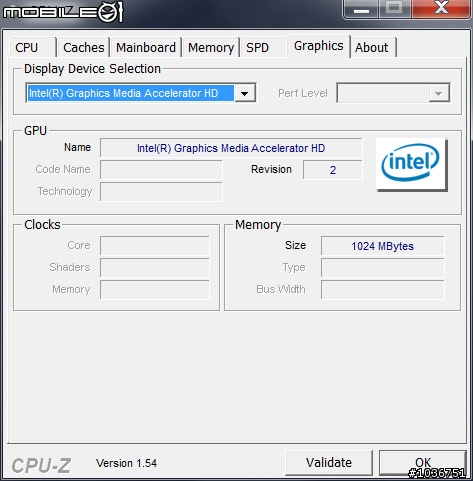Click the disabled maximize button
The height and width of the screenshot is (481, 473).
point(395,9)
